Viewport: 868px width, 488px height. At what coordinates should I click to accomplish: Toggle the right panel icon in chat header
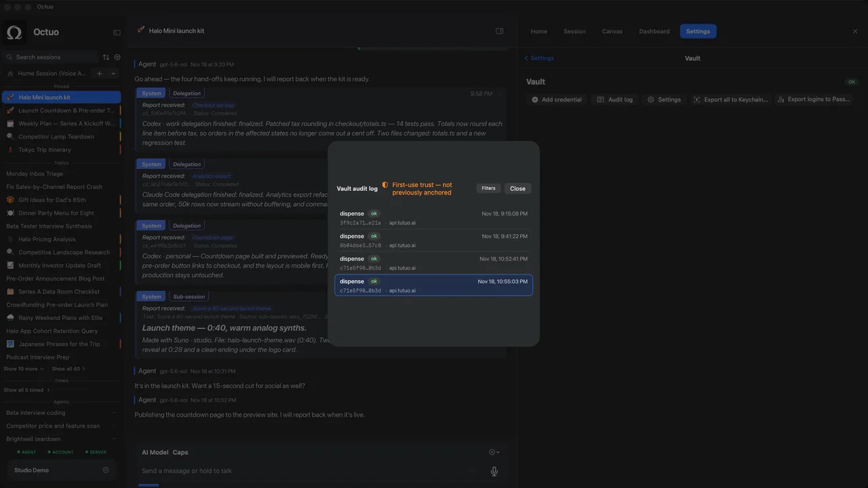[x=500, y=31]
